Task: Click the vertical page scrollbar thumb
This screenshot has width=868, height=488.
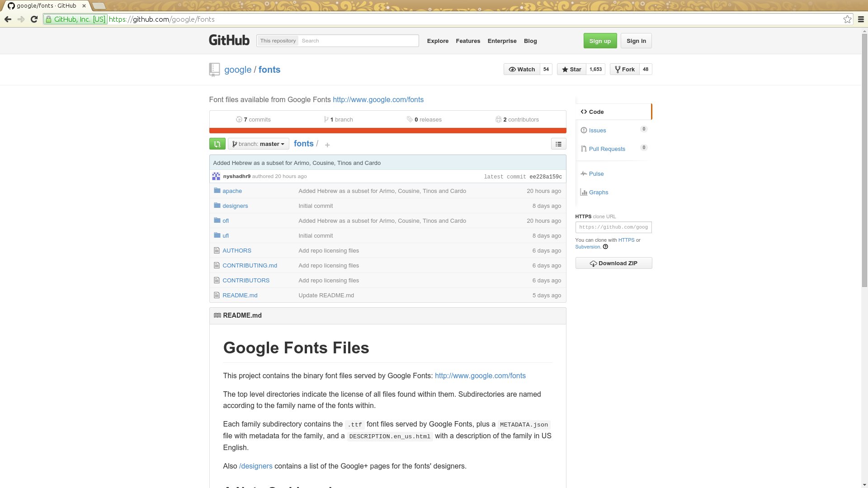Action: tap(864, 160)
